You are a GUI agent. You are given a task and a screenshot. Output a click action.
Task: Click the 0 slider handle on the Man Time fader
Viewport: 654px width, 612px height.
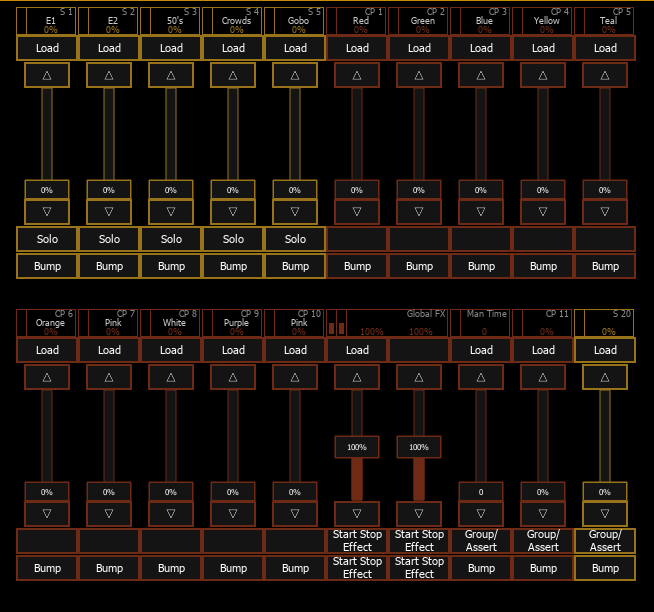pyautogui.click(x=481, y=492)
